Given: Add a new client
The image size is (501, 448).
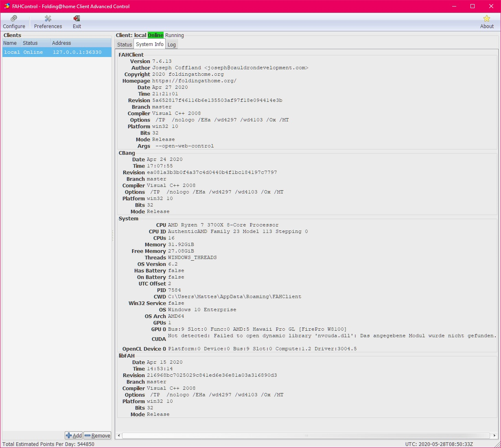Looking at the screenshot, I should click(x=74, y=435).
